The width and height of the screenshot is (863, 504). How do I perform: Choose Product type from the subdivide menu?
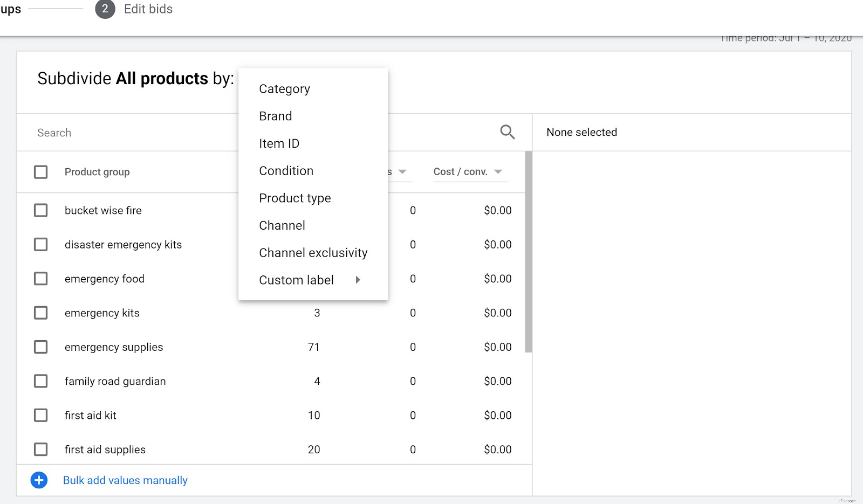(x=295, y=198)
